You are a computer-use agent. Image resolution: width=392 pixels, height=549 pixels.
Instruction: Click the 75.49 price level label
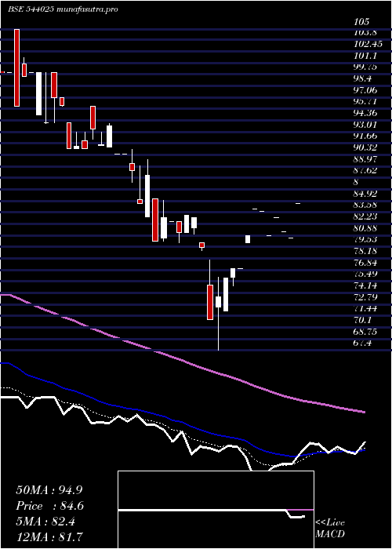[365, 274]
